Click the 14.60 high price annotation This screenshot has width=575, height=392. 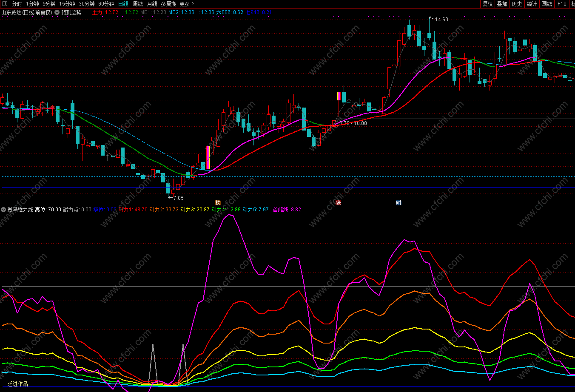pos(441,20)
